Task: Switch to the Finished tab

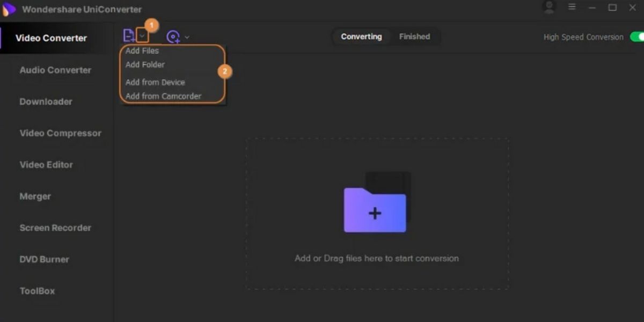Action: coord(414,36)
